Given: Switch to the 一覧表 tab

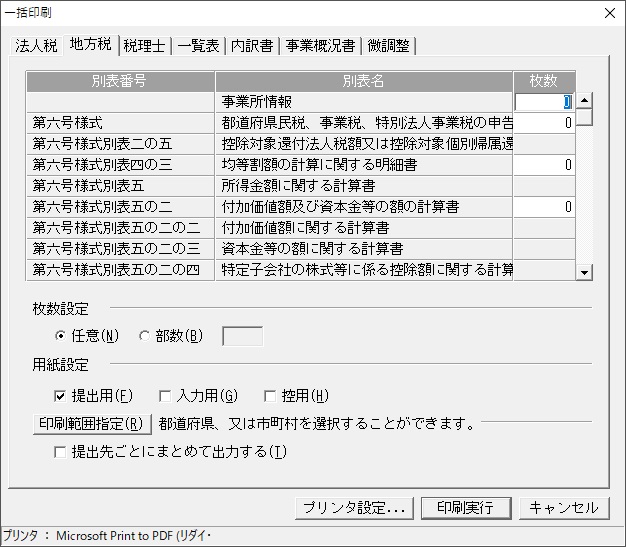Looking at the screenshot, I should point(198,46).
